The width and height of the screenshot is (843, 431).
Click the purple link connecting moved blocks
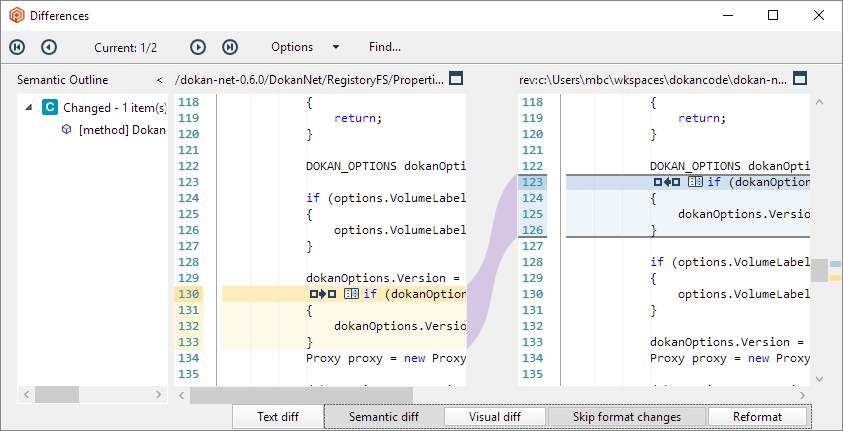coord(492,262)
